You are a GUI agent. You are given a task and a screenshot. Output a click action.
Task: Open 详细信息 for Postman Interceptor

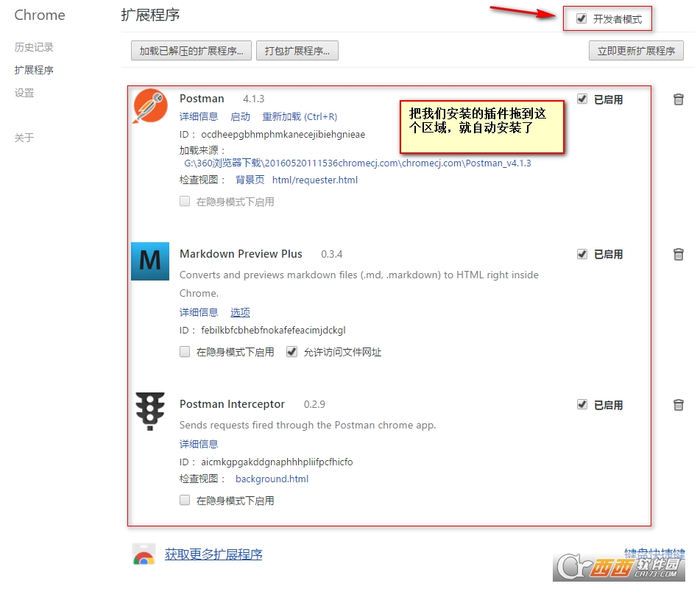[198, 444]
